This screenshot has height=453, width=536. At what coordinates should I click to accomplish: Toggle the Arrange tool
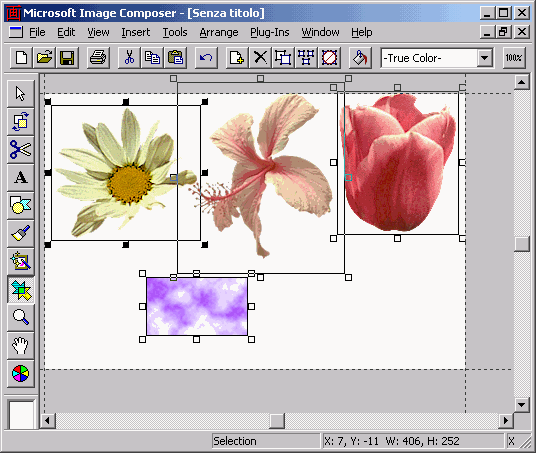21,121
